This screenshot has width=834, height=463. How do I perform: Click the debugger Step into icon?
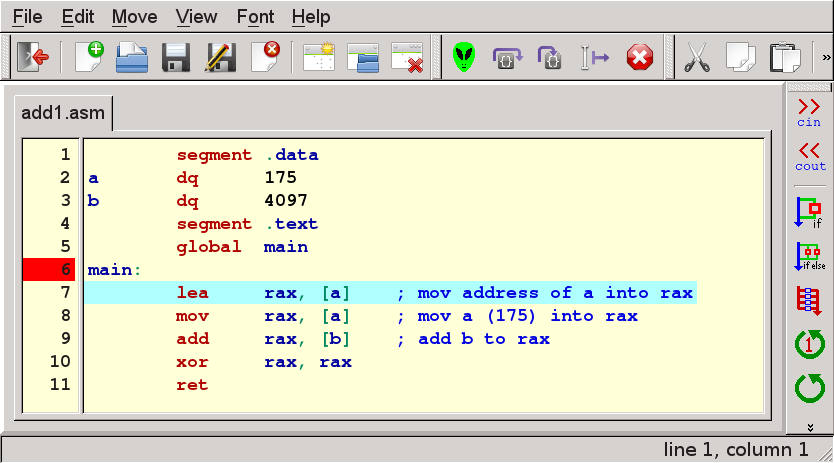pyautogui.click(x=550, y=57)
